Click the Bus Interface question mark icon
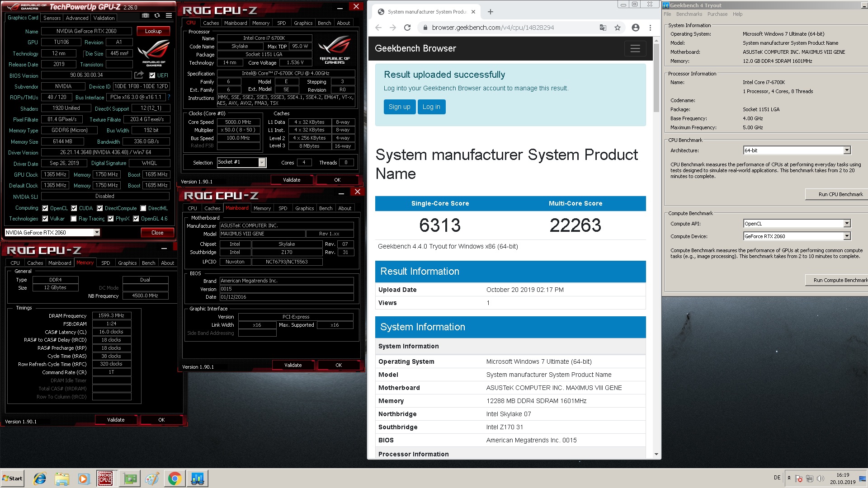Image resolution: width=868 pixels, height=488 pixels. click(x=169, y=97)
